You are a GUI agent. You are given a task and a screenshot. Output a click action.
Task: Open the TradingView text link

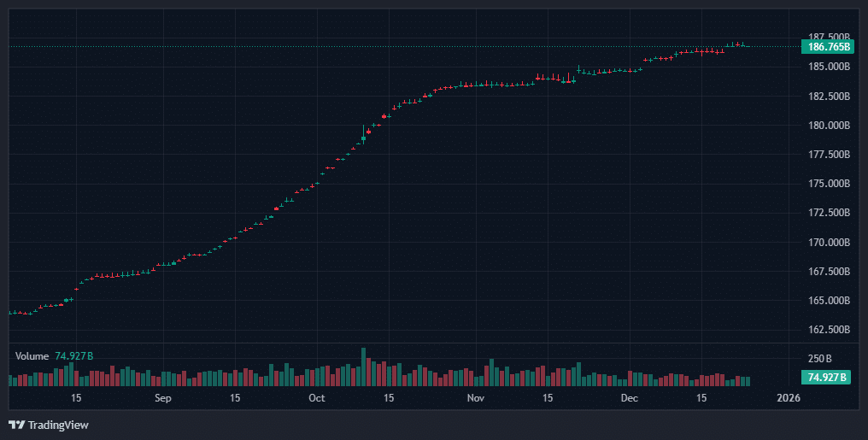pos(58,425)
